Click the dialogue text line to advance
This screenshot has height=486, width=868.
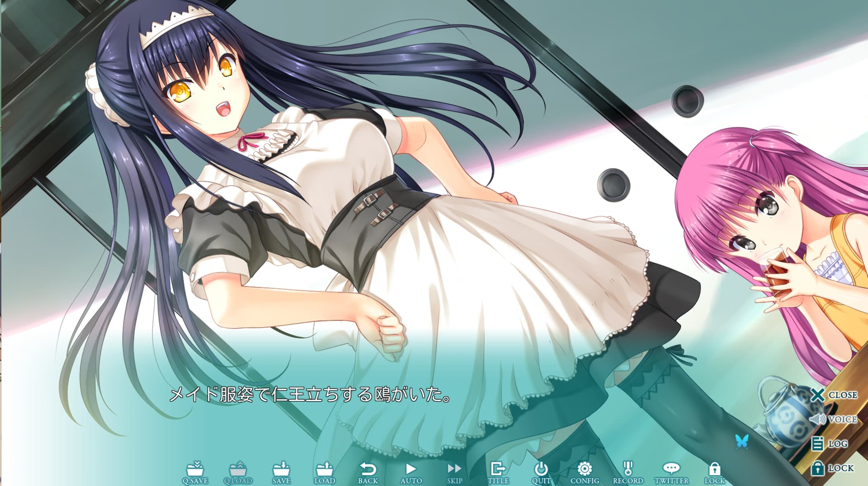click(x=310, y=395)
